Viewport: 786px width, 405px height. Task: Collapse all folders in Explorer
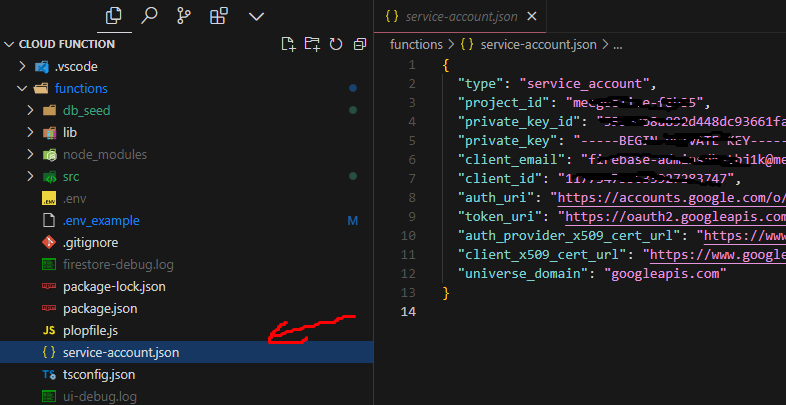click(x=358, y=44)
